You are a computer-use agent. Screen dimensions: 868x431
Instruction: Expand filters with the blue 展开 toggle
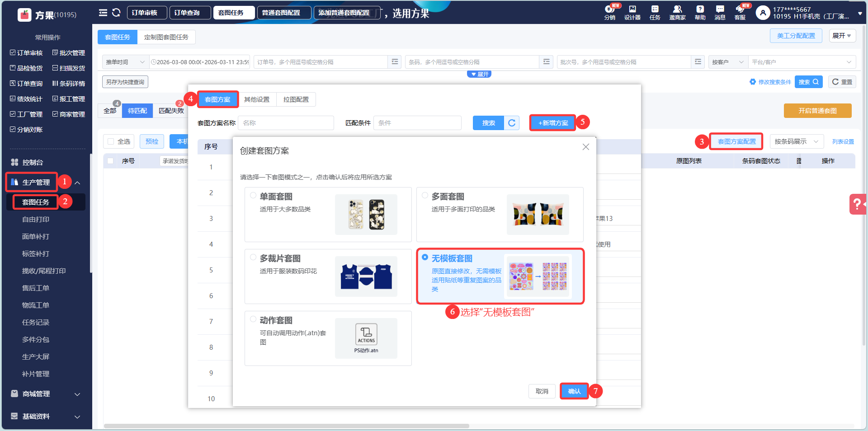pos(479,74)
